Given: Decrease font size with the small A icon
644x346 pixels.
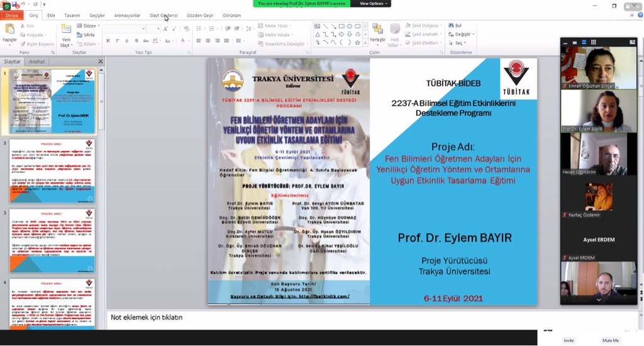Looking at the screenshot, I should 174,29.
